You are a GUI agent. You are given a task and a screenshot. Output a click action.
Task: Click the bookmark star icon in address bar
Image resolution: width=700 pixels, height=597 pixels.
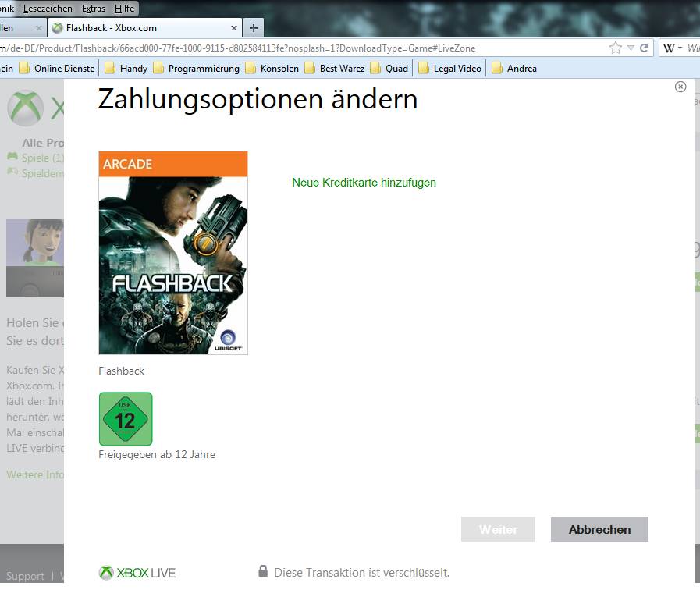616,48
